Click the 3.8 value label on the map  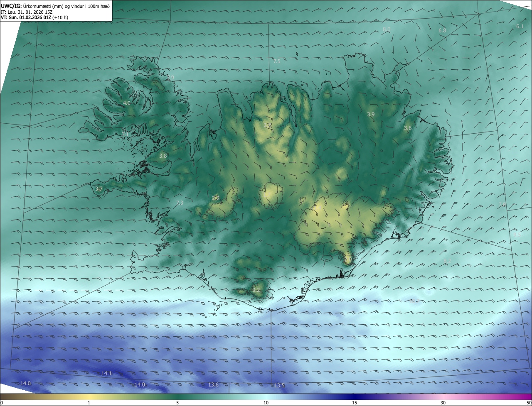pyautogui.click(x=163, y=156)
